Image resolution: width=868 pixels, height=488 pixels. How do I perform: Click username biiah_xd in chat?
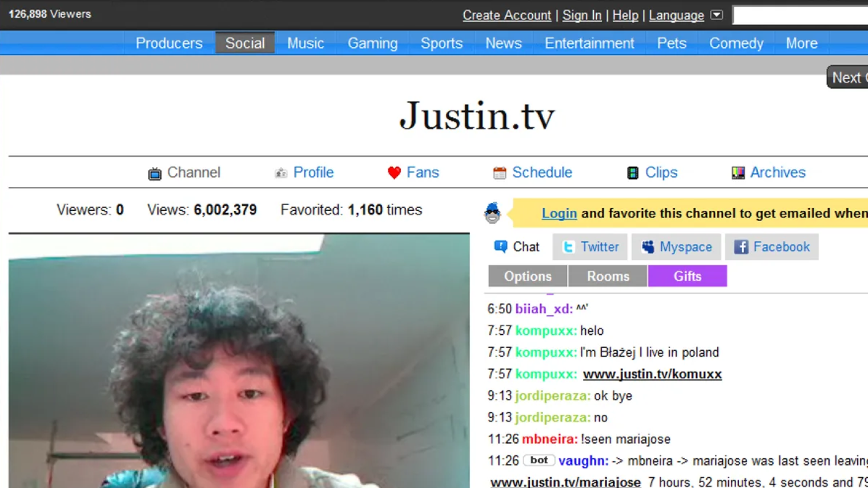point(544,309)
